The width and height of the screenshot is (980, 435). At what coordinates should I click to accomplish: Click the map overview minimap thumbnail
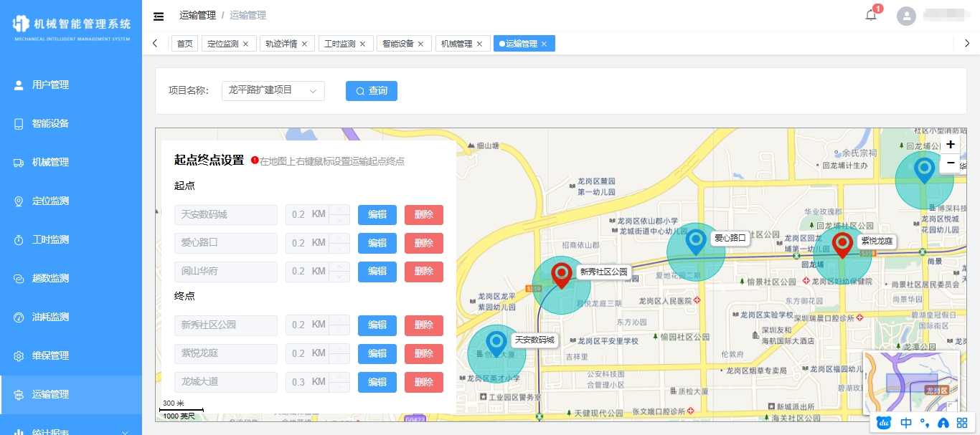[912, 383]
